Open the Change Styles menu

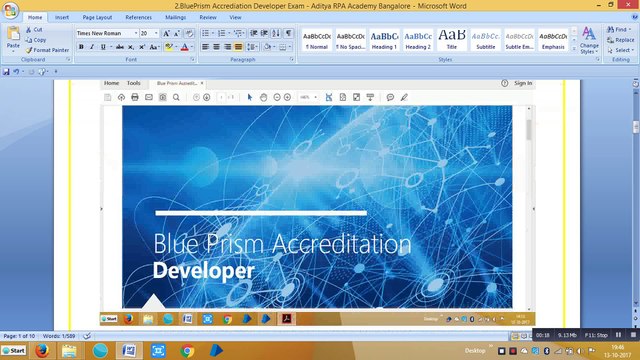click(x=589, y=40)
